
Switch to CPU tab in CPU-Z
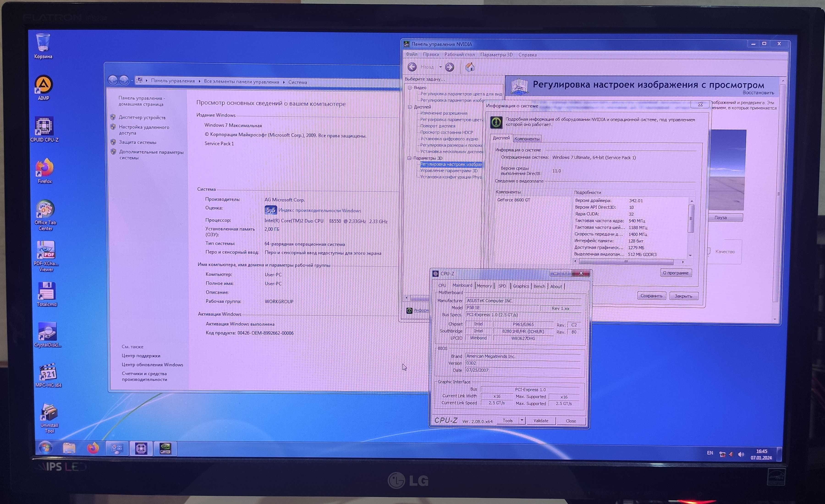tap(442, 285)
